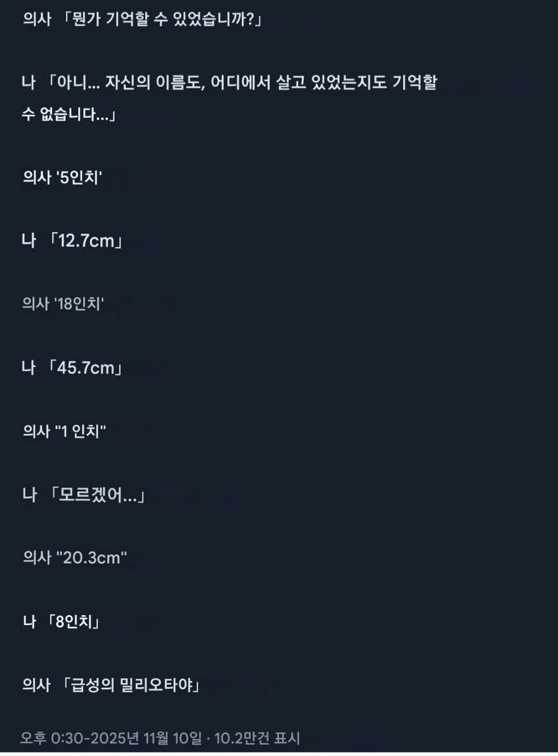Click the "나" label before "45.7cm"
The image size is (558, 756).
29,368
